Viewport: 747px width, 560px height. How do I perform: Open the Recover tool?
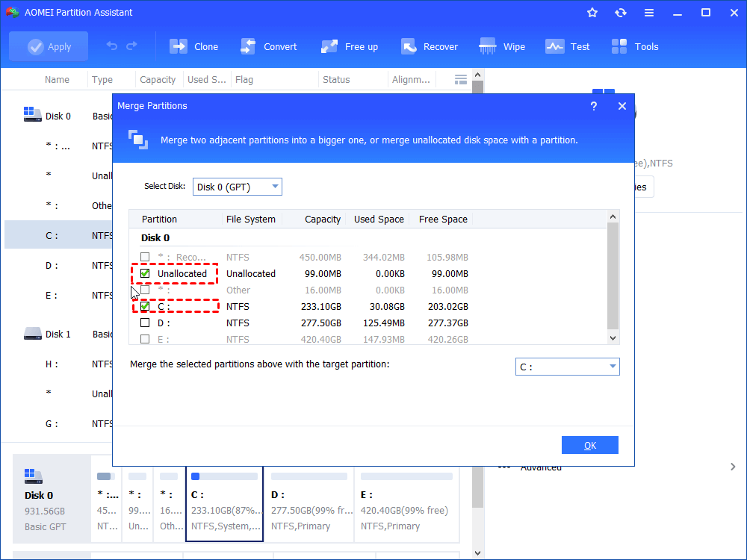[430, 46]
